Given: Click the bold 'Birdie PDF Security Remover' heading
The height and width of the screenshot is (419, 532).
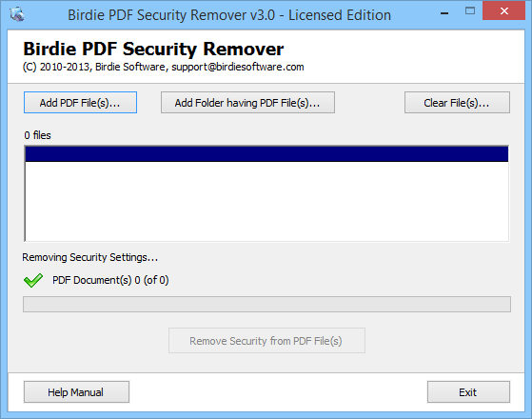Looking at the screenshot, I should click(153, 50).
